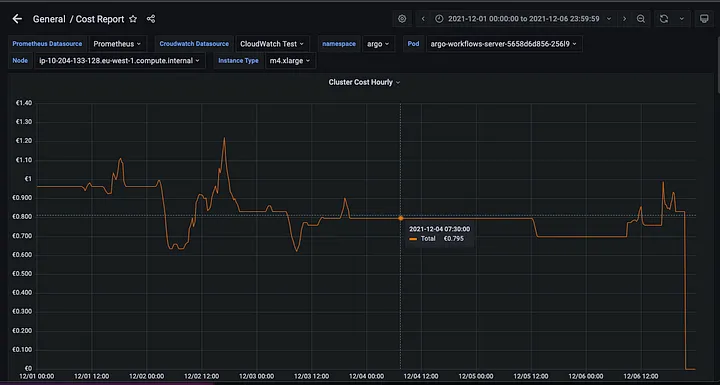Open argo namespace dropdown
The image size is (720, 385).
coord(378,44)
